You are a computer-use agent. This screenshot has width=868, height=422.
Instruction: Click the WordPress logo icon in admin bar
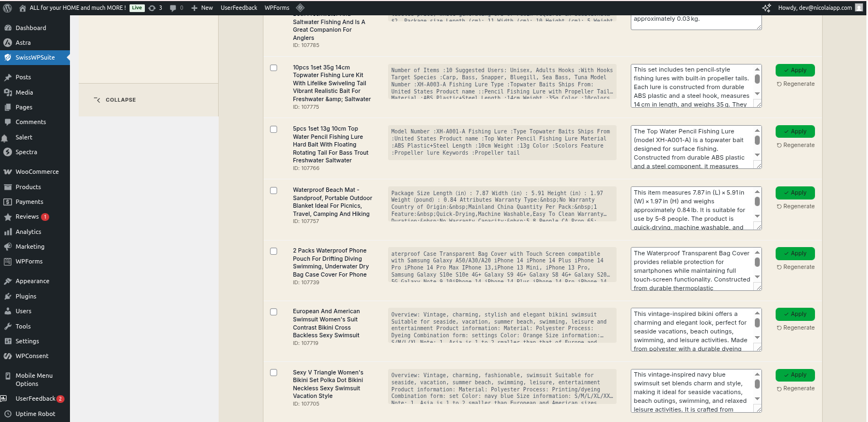[x=8, y=8]
